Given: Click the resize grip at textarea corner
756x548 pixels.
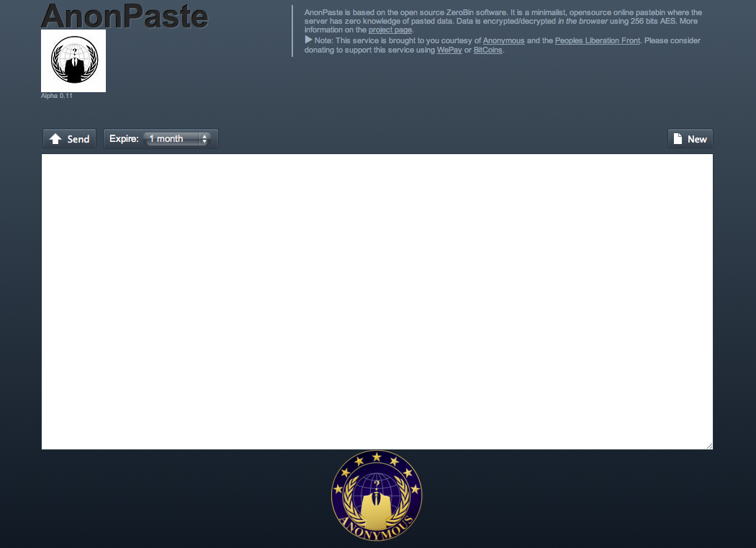Looking at the screenshot, I should (x=708, y=445).
